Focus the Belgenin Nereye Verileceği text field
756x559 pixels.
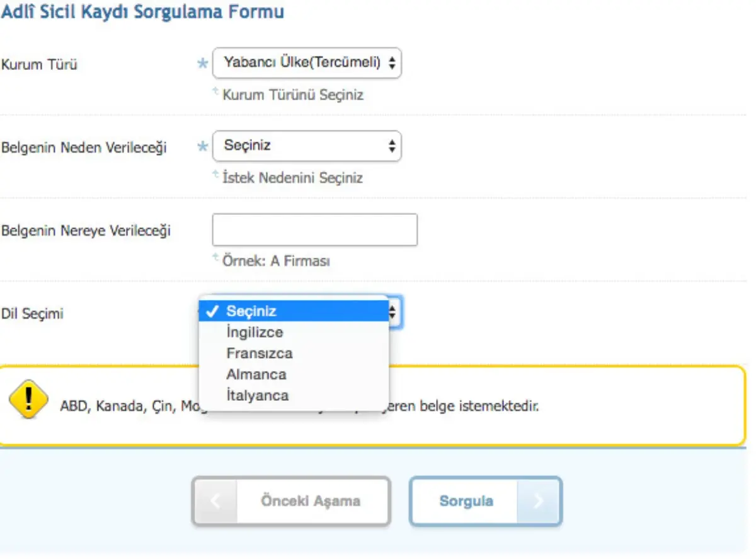(314, 229)
